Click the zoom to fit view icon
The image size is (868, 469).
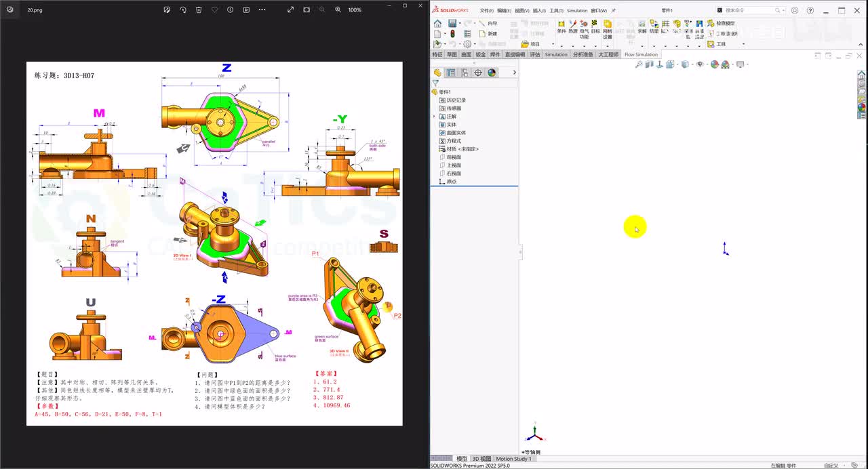click(639, 64)
